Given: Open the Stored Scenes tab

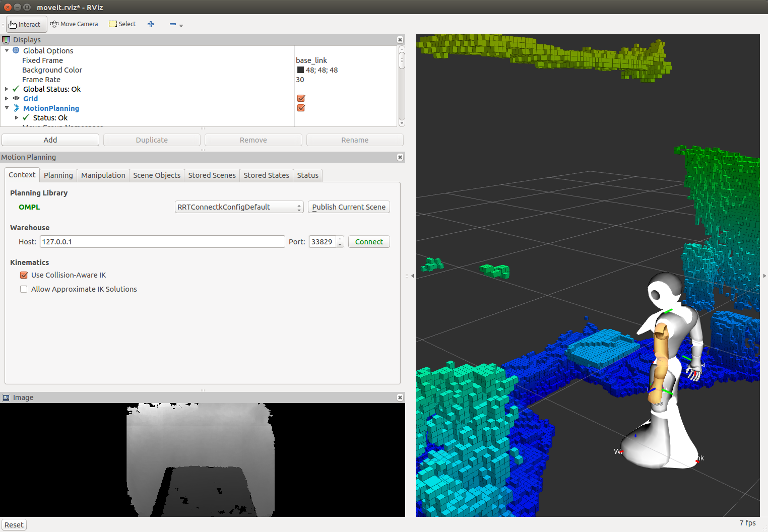Looking at the screenshot, I should click(x=212, y=175).
